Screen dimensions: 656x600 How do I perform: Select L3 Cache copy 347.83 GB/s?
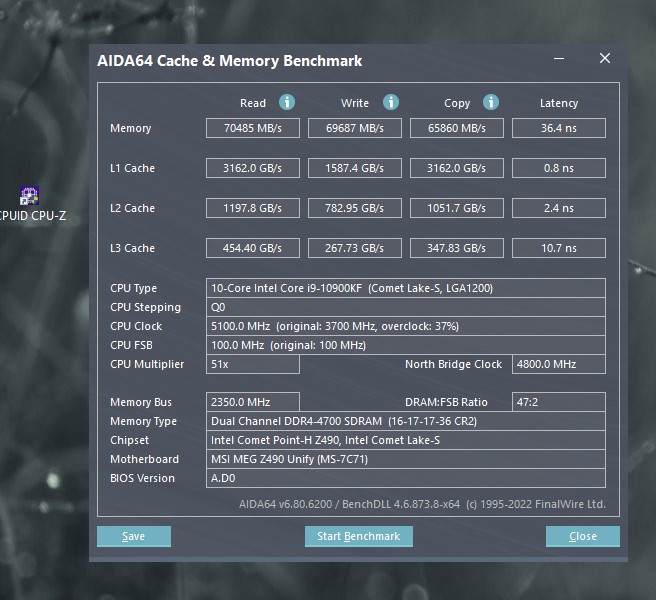click(x=457, y=248)
